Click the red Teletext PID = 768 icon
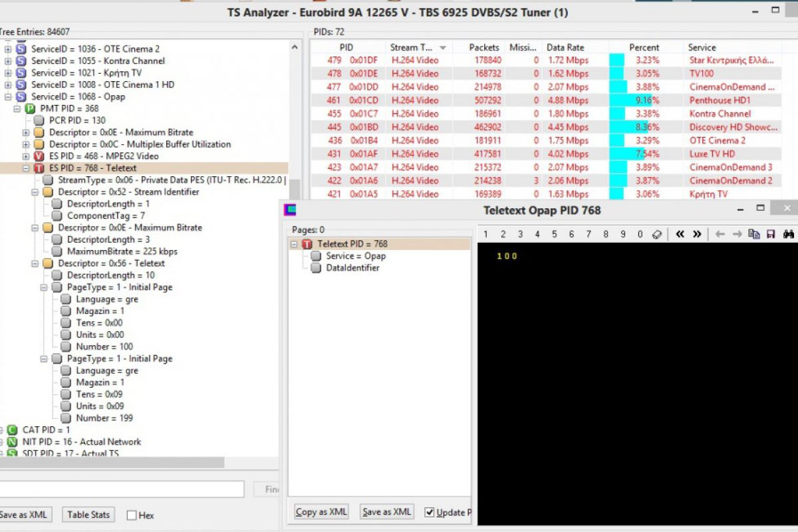 (307, 244)
